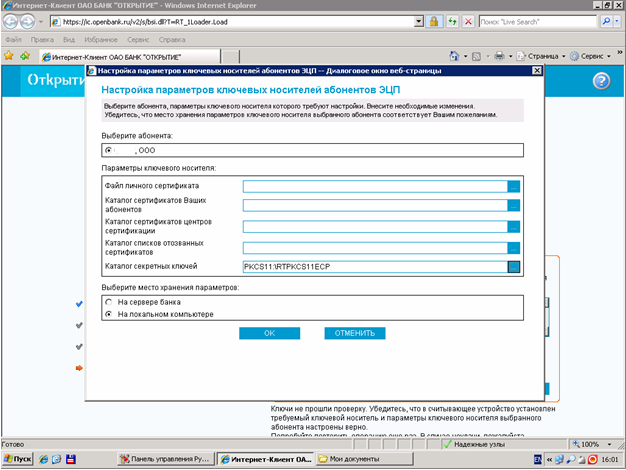Choose 'На локальном компьютере' storage option
This screenshot has height=470, width=626.
tap(109, 314)
